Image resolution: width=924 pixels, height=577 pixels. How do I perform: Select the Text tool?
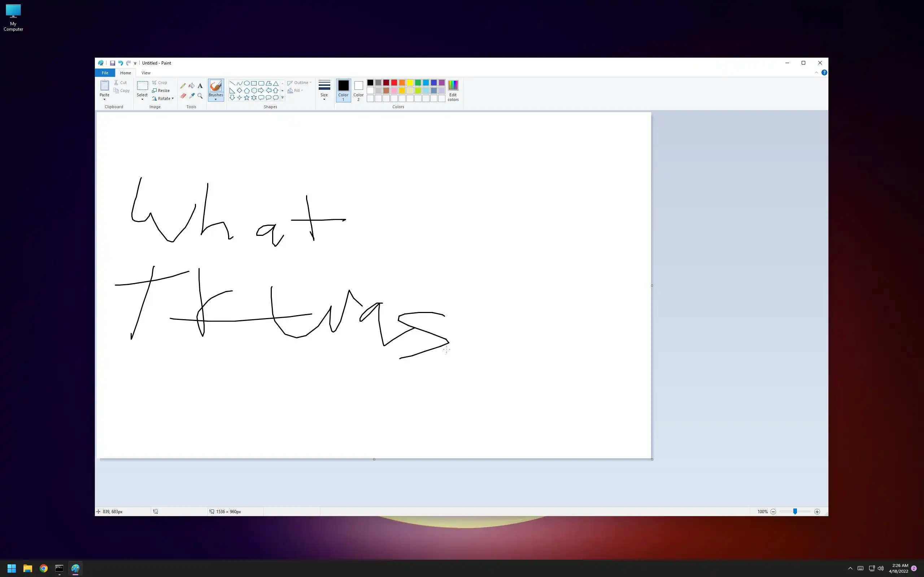(200, 86)
